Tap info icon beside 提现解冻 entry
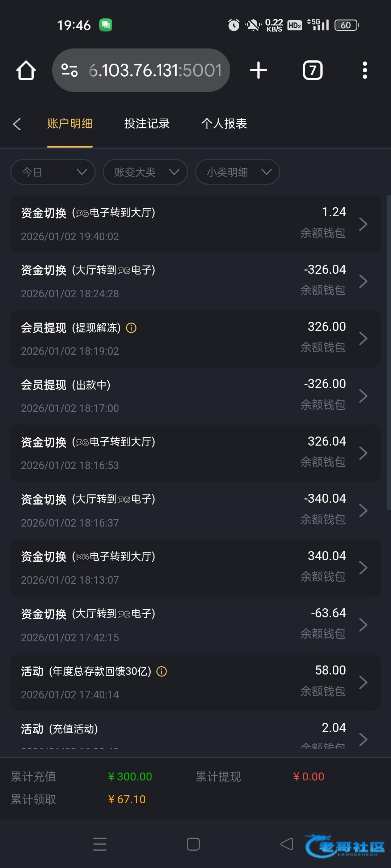Screen dimensions: 391x868 tap(131, 328)
